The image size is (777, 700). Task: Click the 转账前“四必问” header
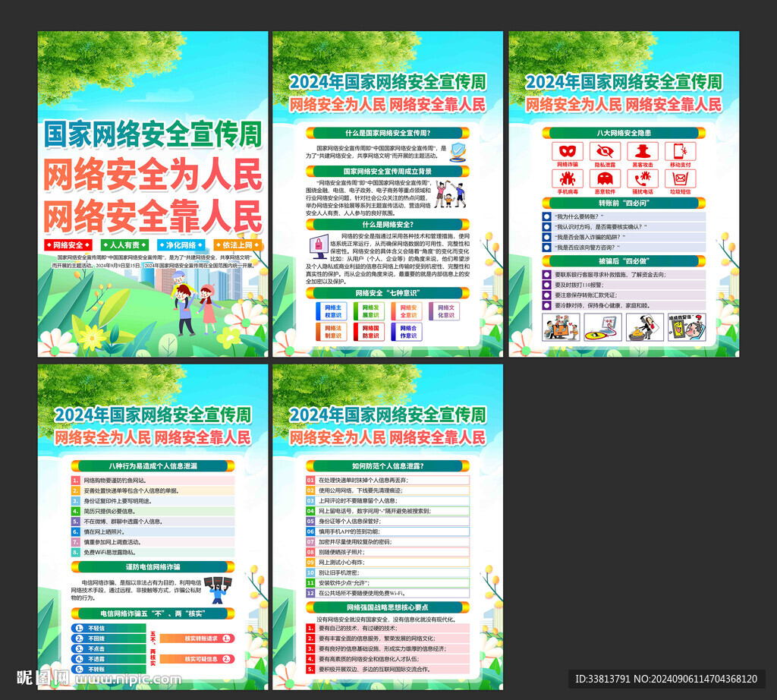pos(624,203)
